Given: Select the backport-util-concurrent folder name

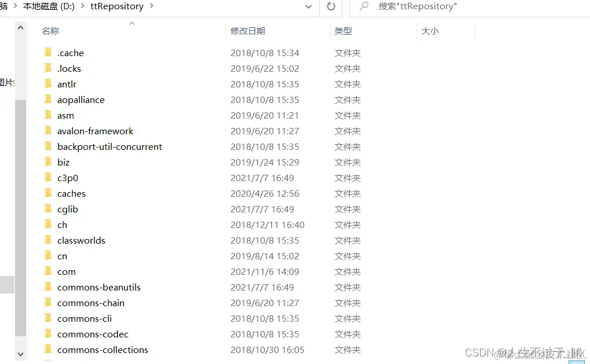Looking at the screenshot, I should (109, 146).
